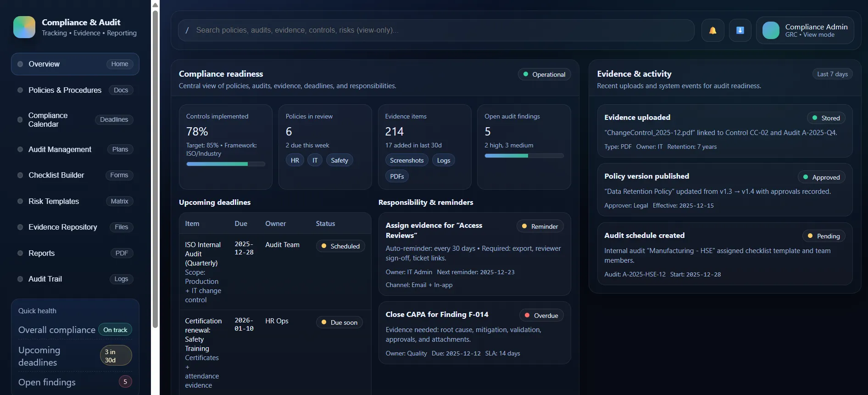Click the Deadlines tag beside Compliance Calendar

114,120
